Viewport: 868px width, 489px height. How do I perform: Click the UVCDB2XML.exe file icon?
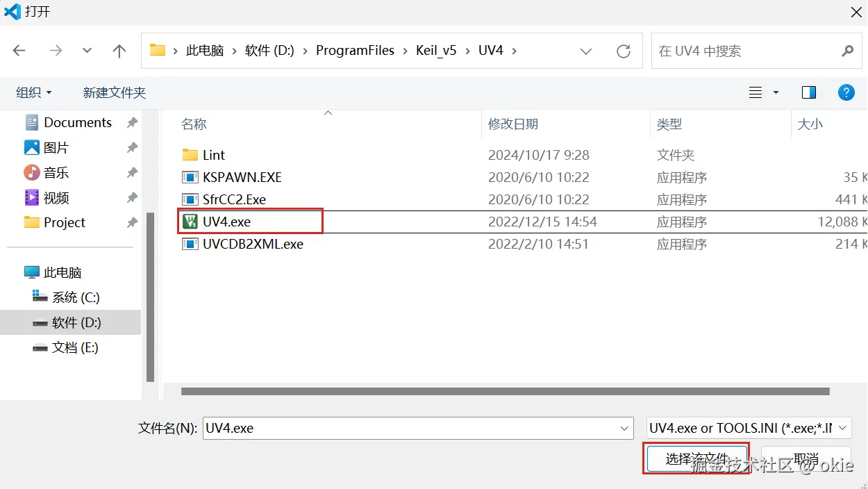pos(190,244)
